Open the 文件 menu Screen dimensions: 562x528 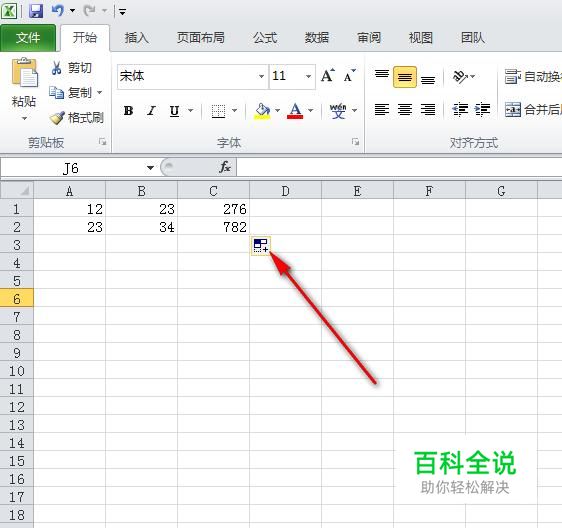point(28,38)
